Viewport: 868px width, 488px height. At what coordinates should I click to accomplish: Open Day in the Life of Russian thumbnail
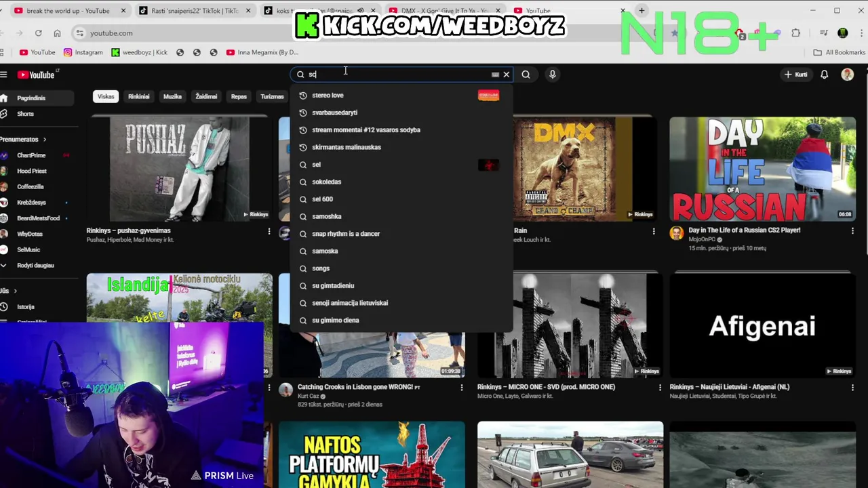pyautogui.click(x=762, y=169)
